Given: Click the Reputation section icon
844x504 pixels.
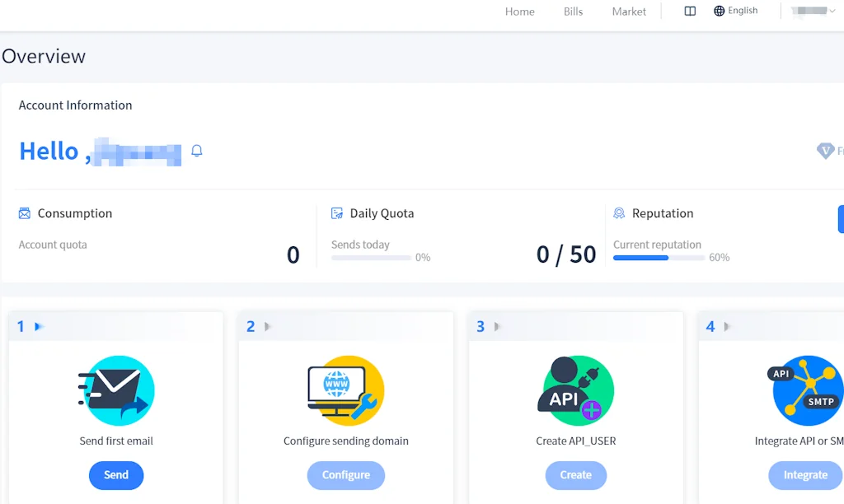Looking at the screenshot, I should coord(619,212).
